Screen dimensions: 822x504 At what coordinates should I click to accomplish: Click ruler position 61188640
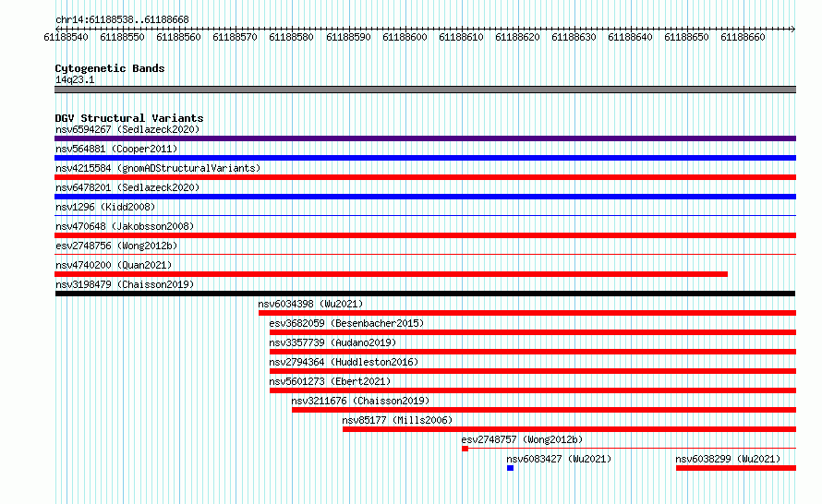point(630,37)
